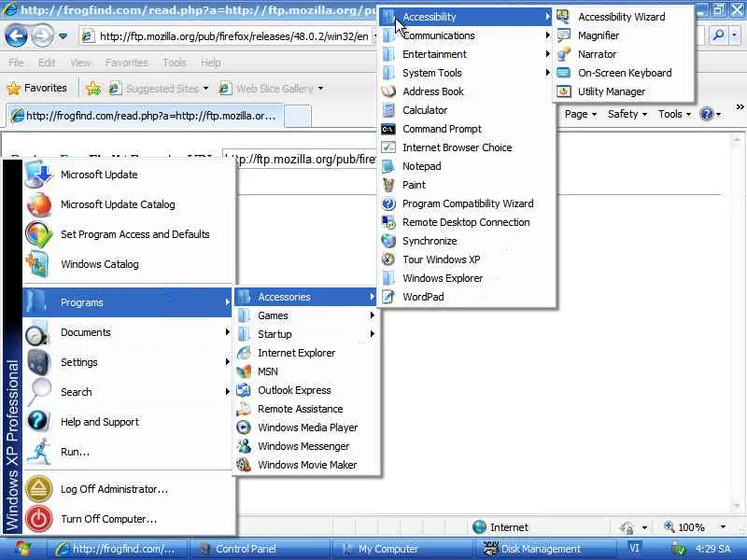Viewport: 747px width, 560px height.
Task: Switch to Control Panel taskbar button
Action: 259,549
